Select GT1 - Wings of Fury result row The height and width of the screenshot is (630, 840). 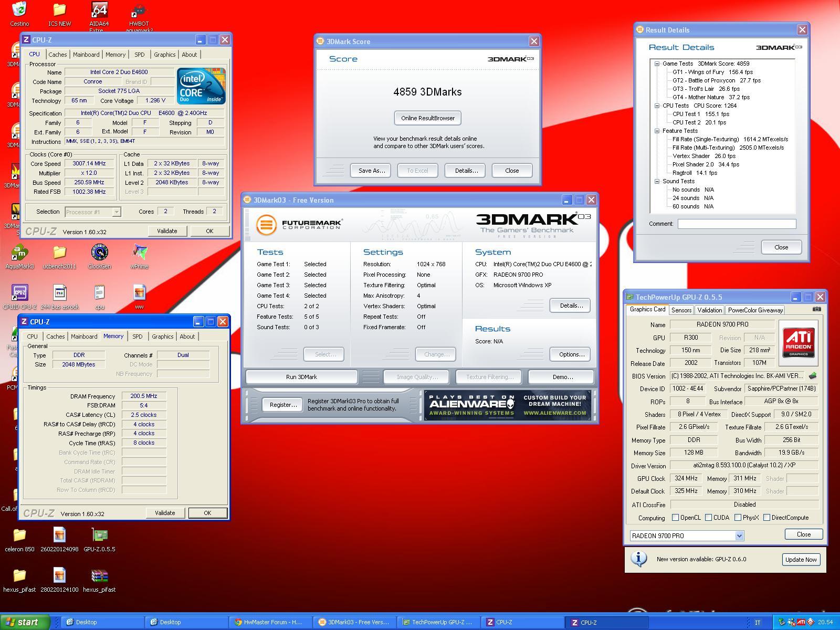[712, 72]
